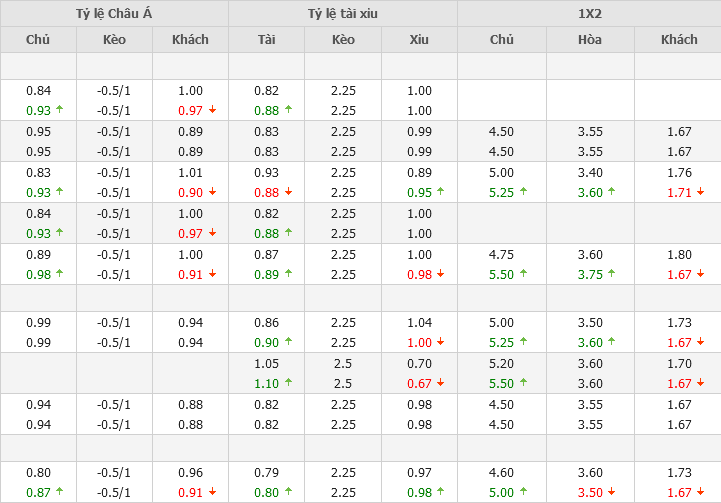
Task: Click the red down arrow beside 0.67
Action: 441,383
